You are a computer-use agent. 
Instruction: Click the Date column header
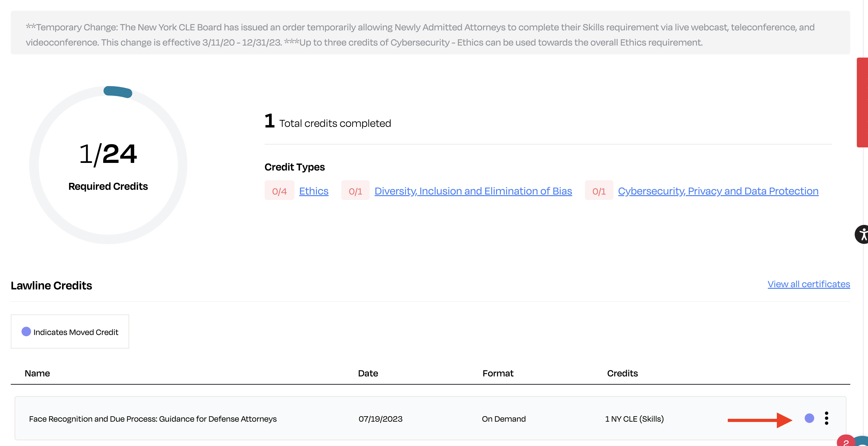click(368, 373)
